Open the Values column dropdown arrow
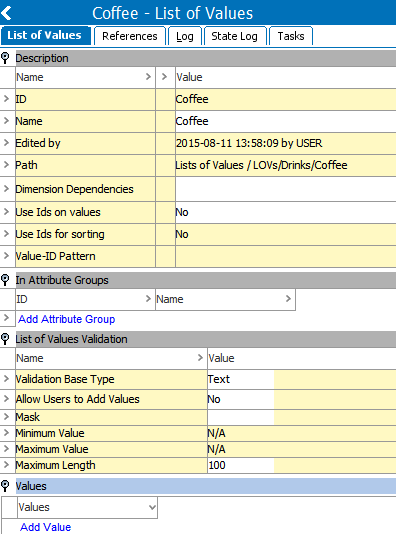The width and height of the screenshot is (396, 536). click(x=152, y=507)
